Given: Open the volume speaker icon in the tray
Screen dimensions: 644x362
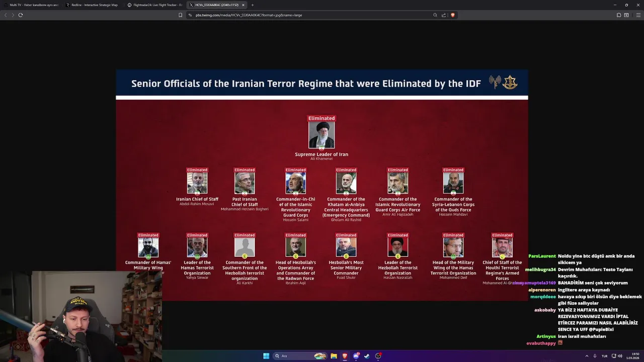Looking at the screenshot, I should click(620, 356).
